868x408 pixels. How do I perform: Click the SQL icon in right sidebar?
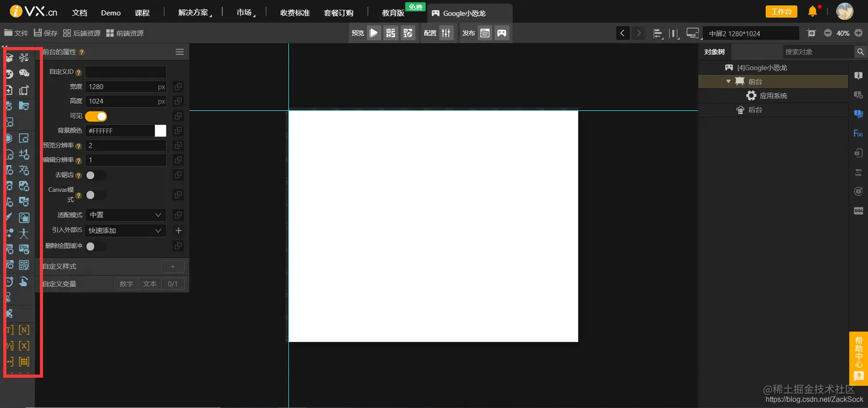click(x=858, y=211)
